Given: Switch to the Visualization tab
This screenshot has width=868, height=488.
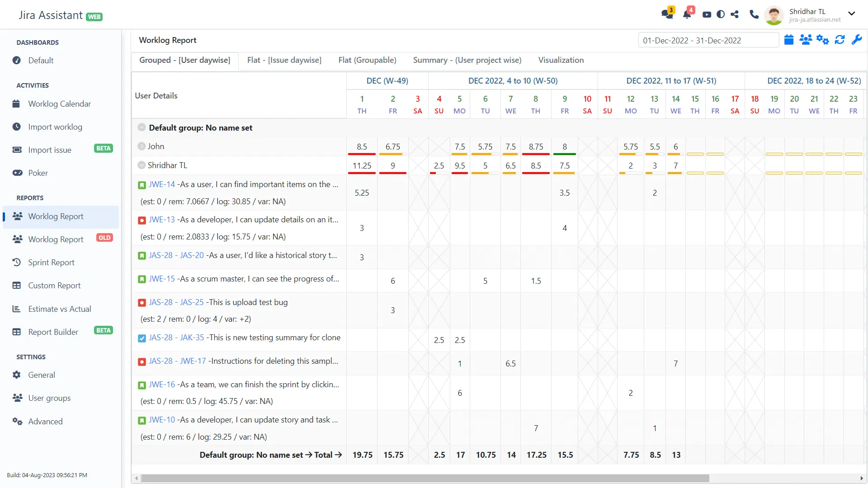Looking at the screenshot, I should 561,60.
